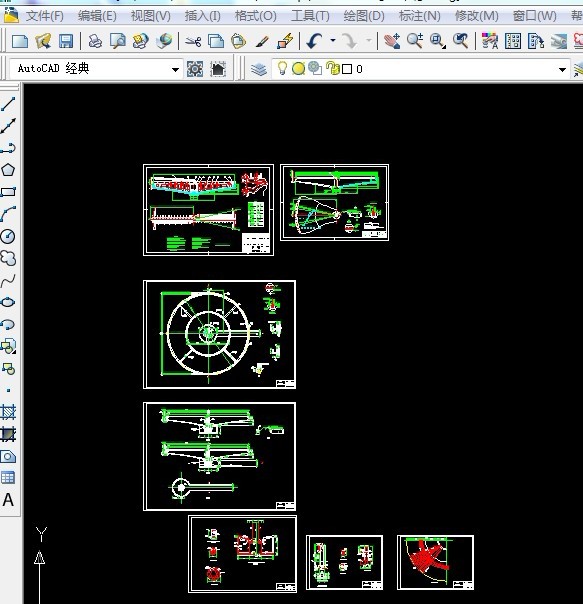This screenshot has height=604, width=583.
Task: Toggle layer 0 on/off lightbulb
Action: [282, 69]
